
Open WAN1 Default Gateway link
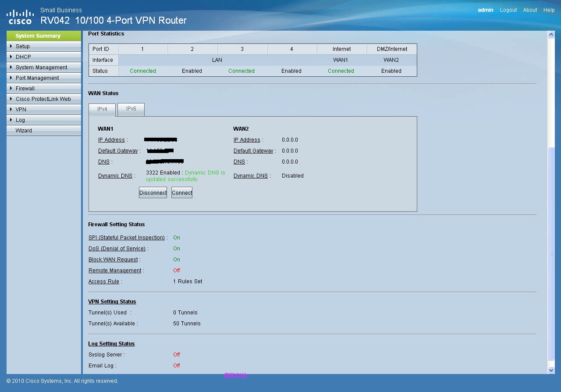tap(118, 151)
